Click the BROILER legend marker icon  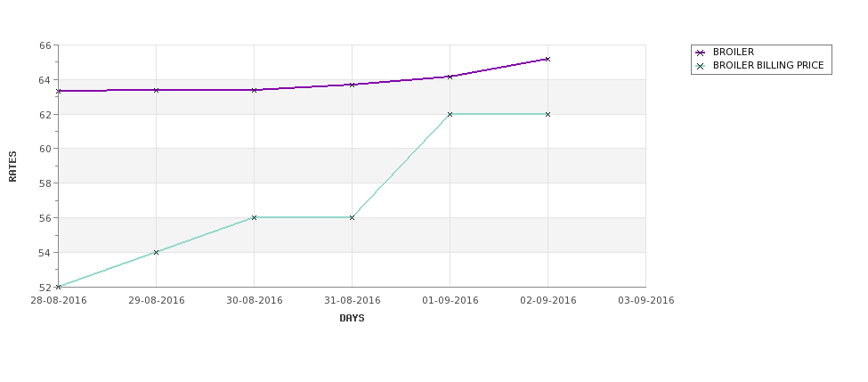click(x=701, y=53)
